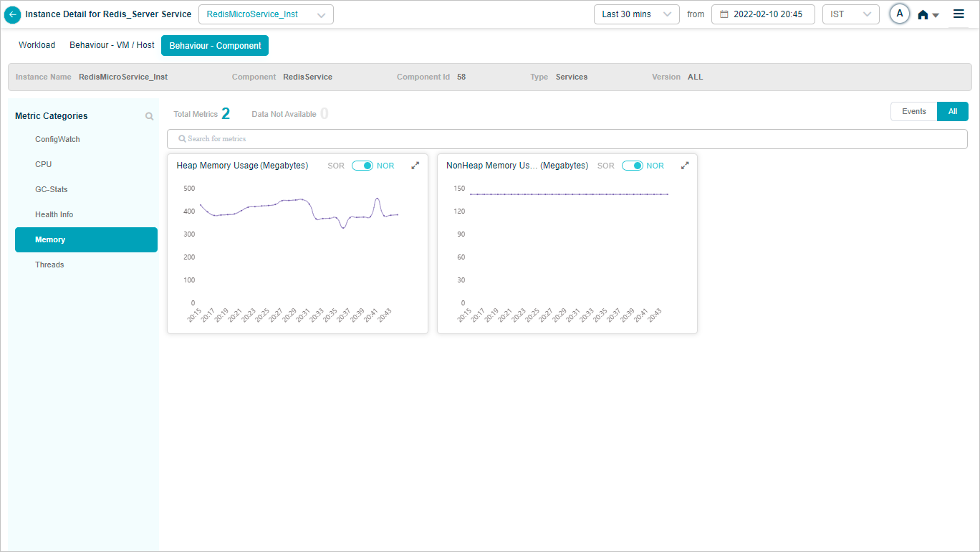The height and width of the screenshot is (552, 980).
Task: Open the Last 30 mins time range dropdown
Action: pyautogui.click(x=636, y=14)
